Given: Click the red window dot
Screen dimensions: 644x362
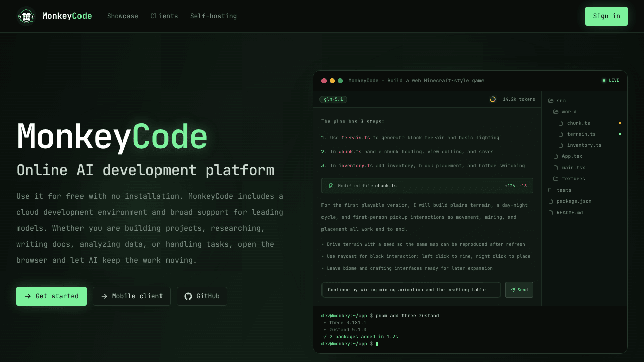Looking at the screenshot, I should 324,81.
